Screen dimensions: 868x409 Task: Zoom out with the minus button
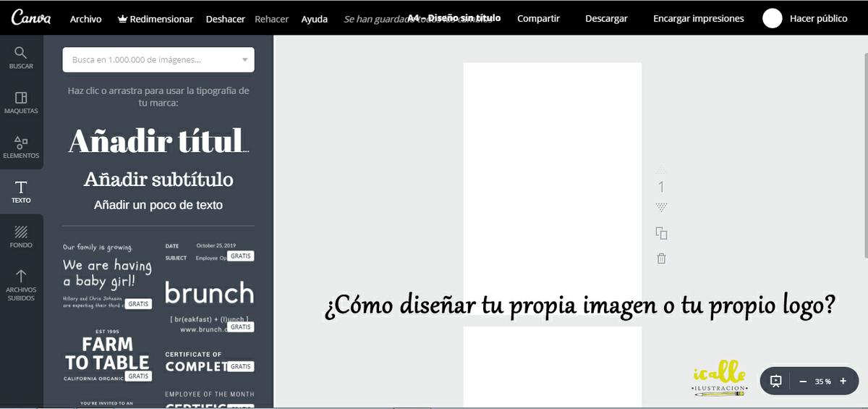coord(803,381)
